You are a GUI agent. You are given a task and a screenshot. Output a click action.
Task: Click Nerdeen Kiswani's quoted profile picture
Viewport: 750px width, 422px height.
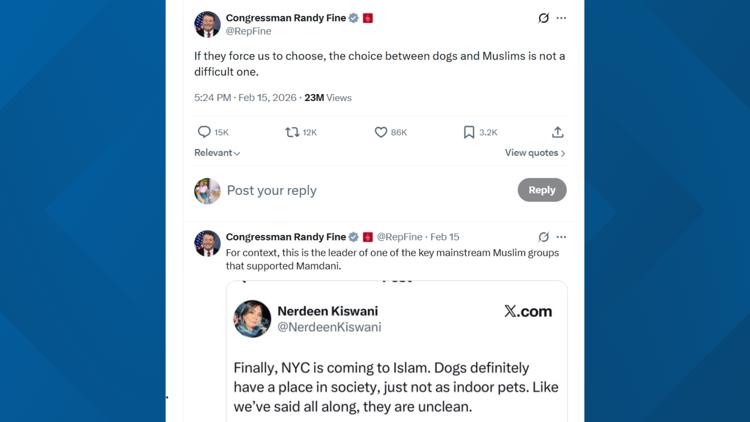[253, 318]
